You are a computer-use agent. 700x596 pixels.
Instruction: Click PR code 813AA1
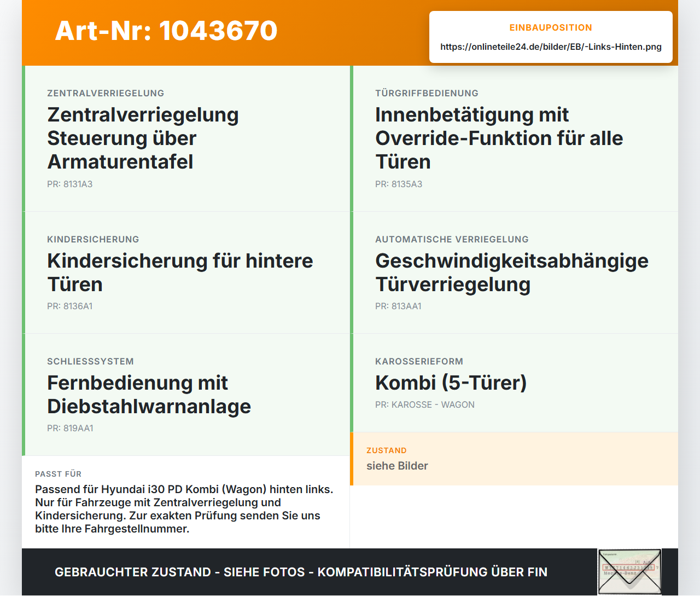(398, 306)
